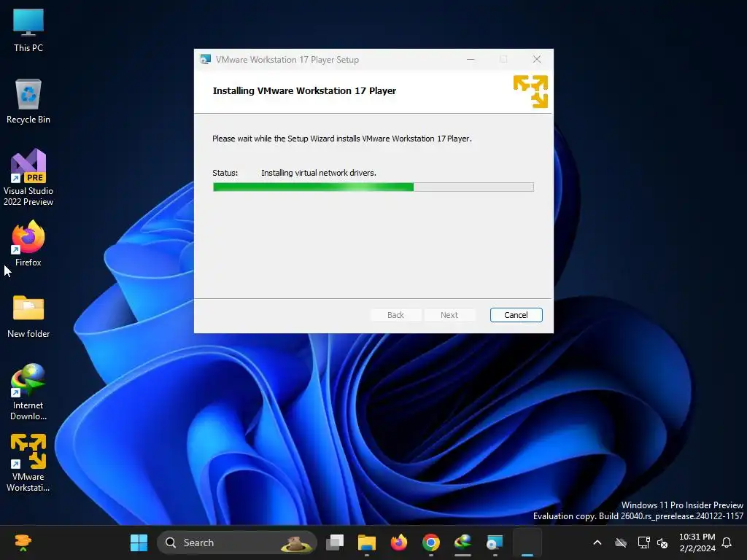Select the Firefox desktop shortcut
This screenshot has width=747, height=560.
point(28,244)
